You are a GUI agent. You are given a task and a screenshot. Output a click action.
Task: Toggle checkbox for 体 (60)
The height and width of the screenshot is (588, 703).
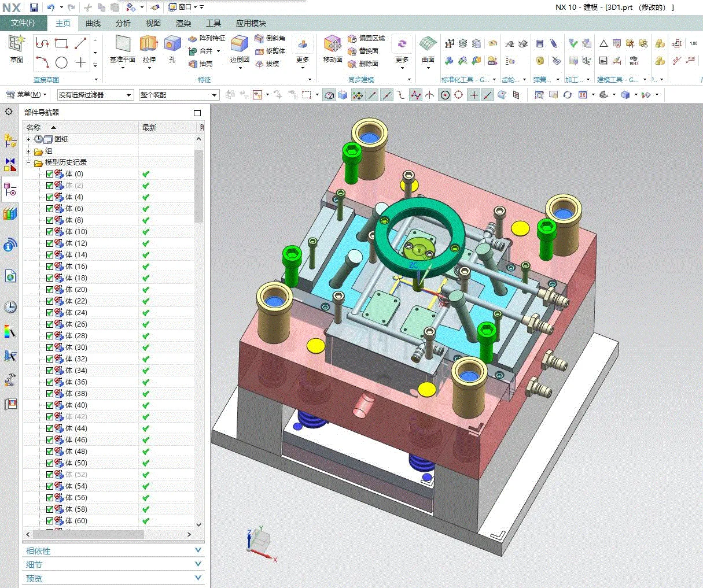click(50, 520)
